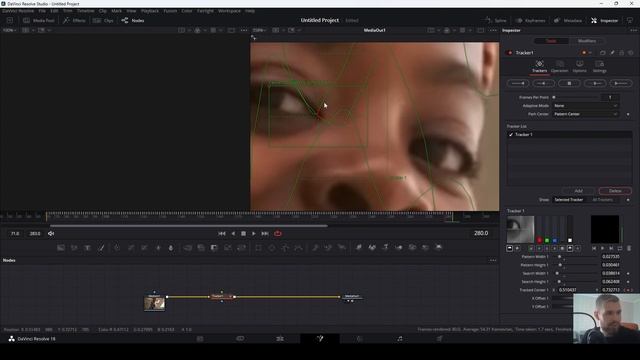Open the Effects library button
This screenshot has height=360, width=640.
coord(74,20)
